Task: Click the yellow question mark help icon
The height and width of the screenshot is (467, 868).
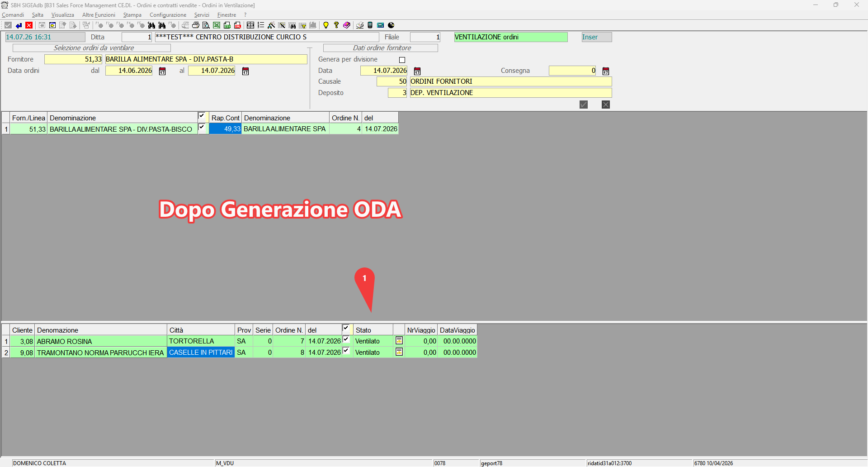Action: (336, 25)
